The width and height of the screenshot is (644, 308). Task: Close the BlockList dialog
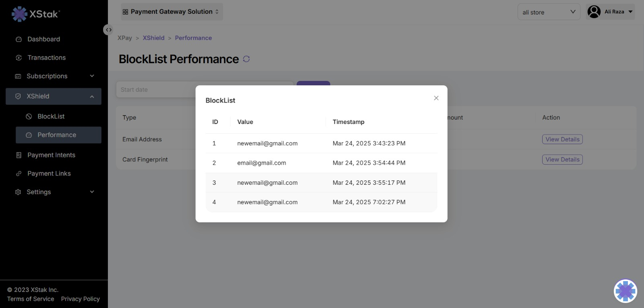[436, 98]
